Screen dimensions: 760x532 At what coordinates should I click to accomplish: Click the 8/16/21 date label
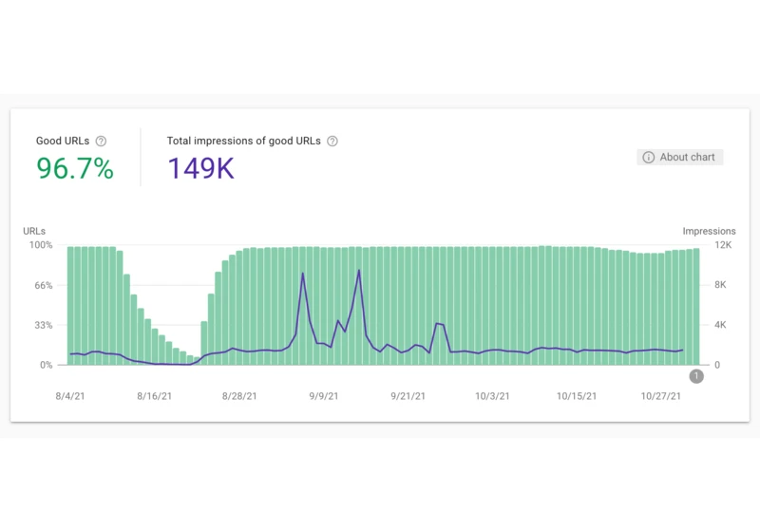[x=155, y=396]
